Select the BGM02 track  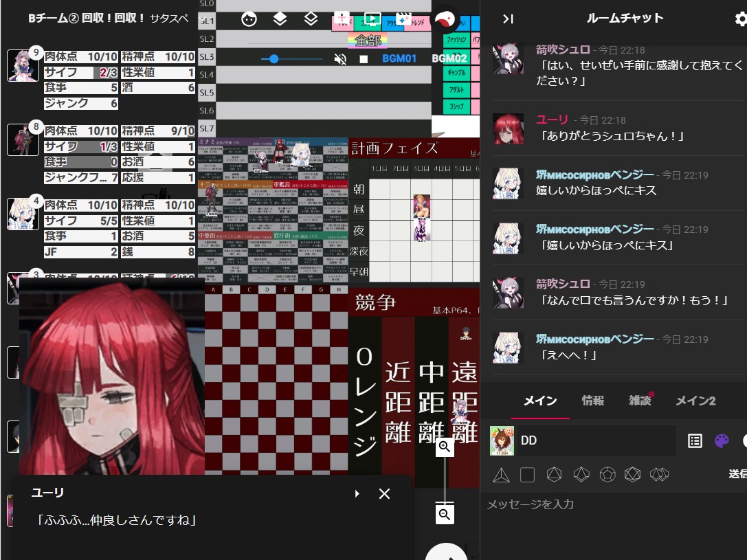point(449,58)
